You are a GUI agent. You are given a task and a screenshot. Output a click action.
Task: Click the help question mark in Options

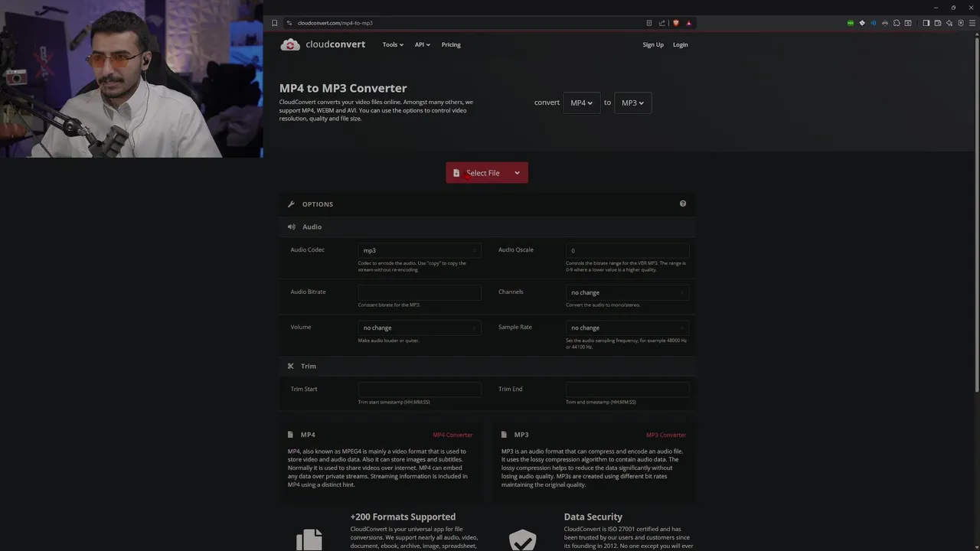tap(683, 204)
